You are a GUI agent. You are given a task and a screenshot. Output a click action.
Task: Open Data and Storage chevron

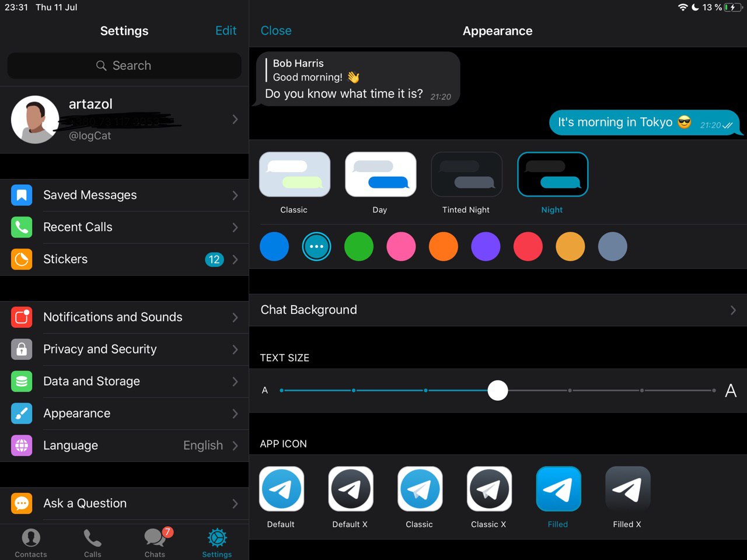click(235, 381)
